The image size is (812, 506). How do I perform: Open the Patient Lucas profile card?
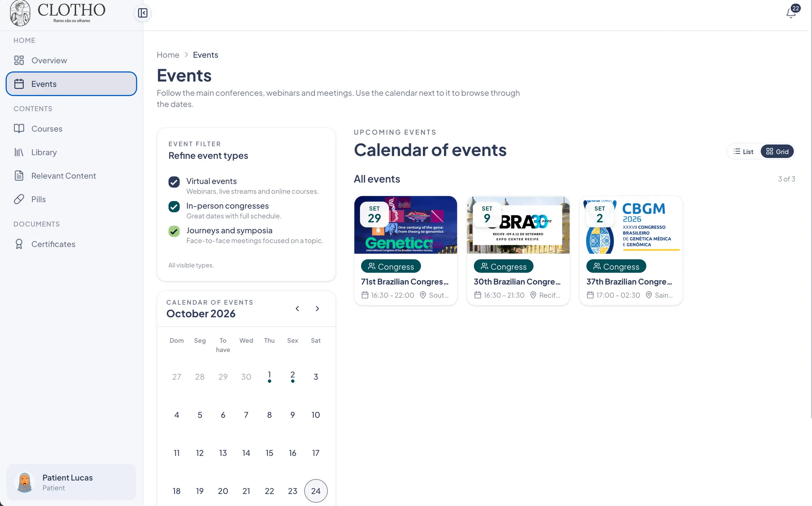click(x=71, y=482)
